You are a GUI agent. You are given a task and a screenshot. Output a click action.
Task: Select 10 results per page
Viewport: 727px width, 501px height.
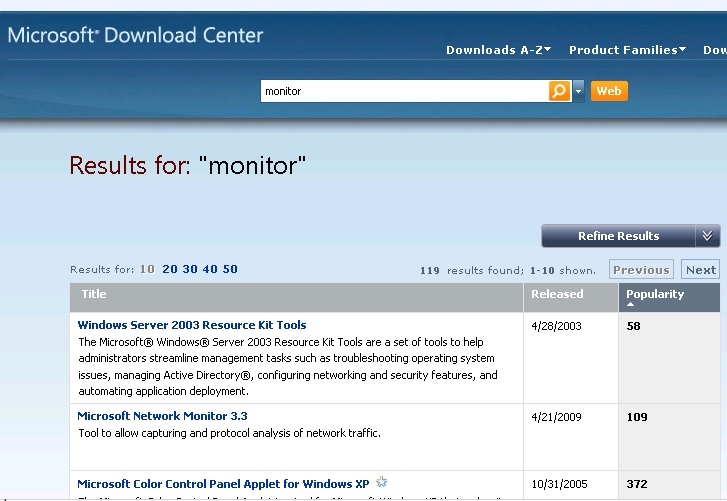[147, 269]
